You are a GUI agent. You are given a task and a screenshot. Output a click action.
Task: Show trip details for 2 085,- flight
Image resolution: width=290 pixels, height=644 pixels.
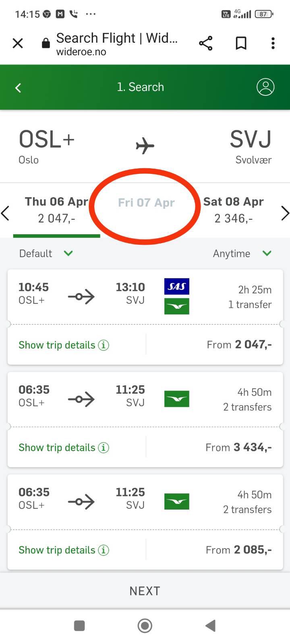[x=64, y=550]
